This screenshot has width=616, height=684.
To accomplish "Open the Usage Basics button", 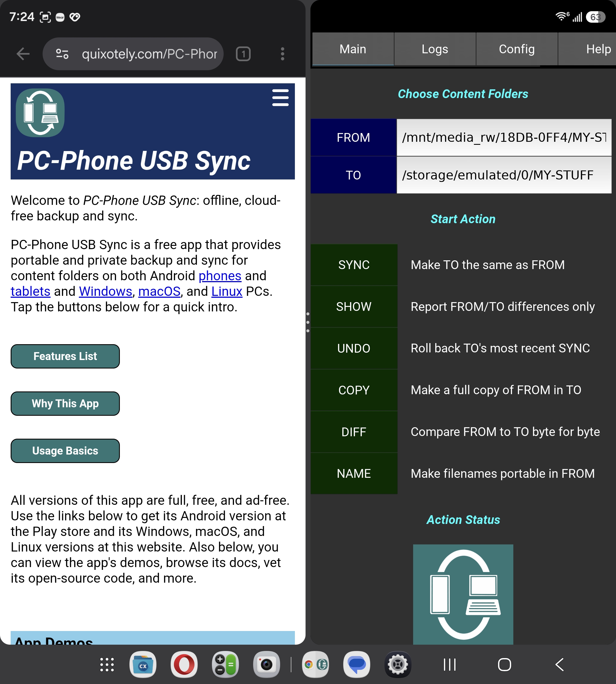I will (65, 451).
